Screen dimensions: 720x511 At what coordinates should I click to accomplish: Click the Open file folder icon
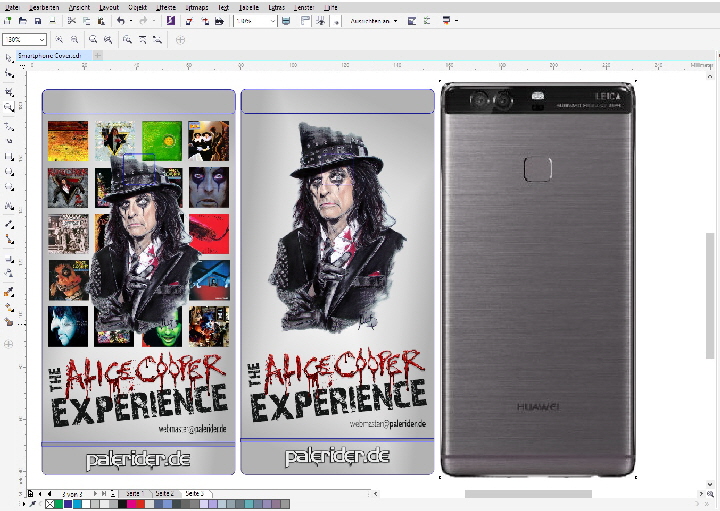tap(22, 21)
